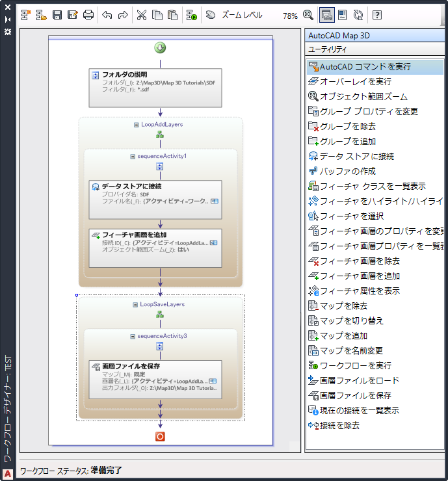448x481 pixels.
Task: Copy the selected activity
Action: coord(157,15)
